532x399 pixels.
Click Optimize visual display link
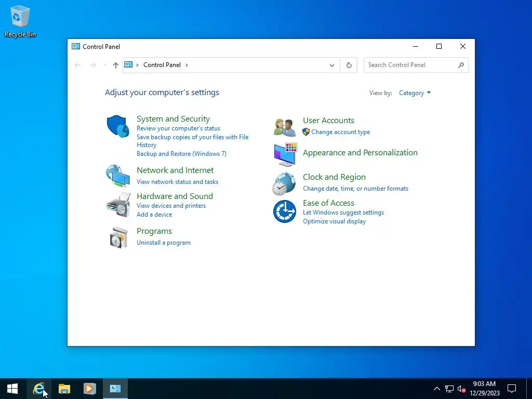coord(334,221)
